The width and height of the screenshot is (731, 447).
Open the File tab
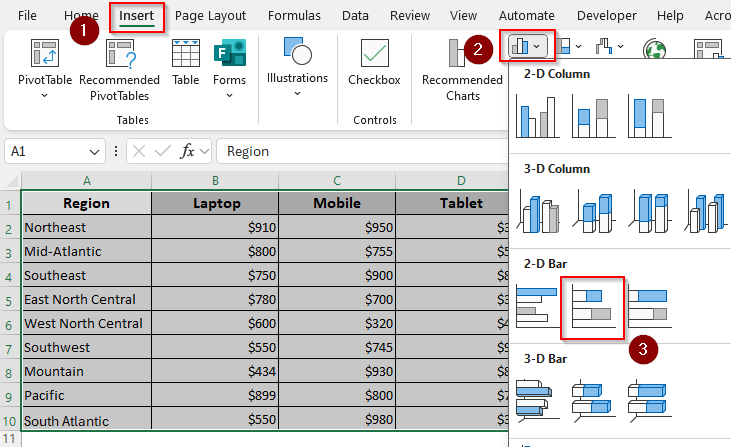[x=27, y=15]
